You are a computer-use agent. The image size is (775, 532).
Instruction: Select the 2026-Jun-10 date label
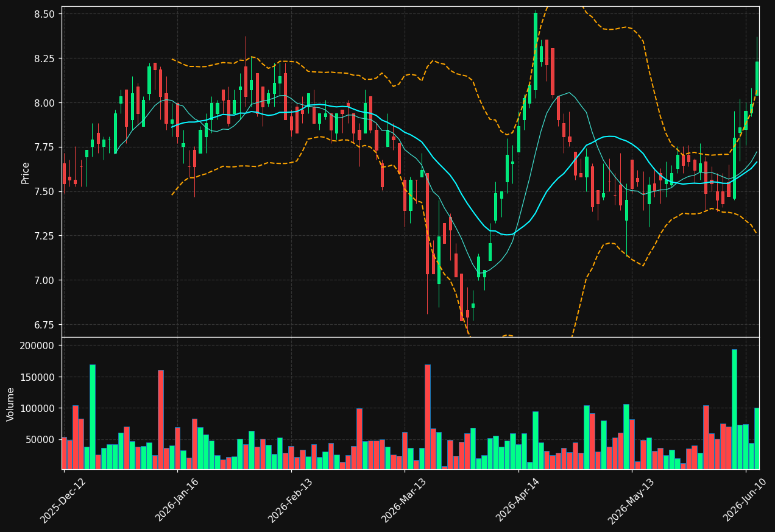click(746, 501)
